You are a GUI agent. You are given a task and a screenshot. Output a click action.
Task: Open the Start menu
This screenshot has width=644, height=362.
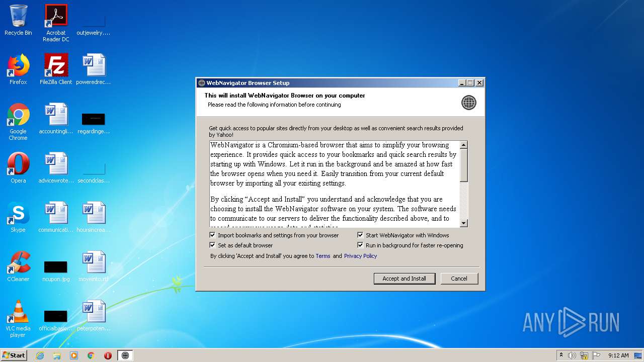pos(14,355)
